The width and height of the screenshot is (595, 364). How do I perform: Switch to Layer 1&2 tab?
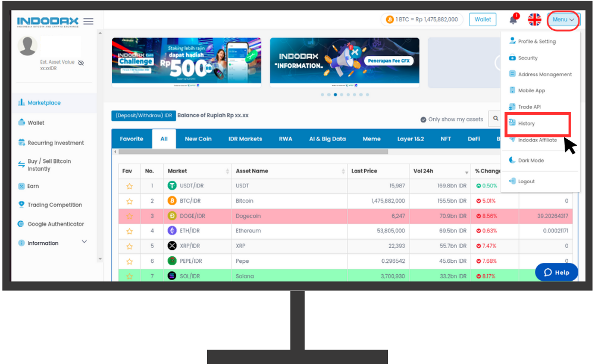pos(411,139)
